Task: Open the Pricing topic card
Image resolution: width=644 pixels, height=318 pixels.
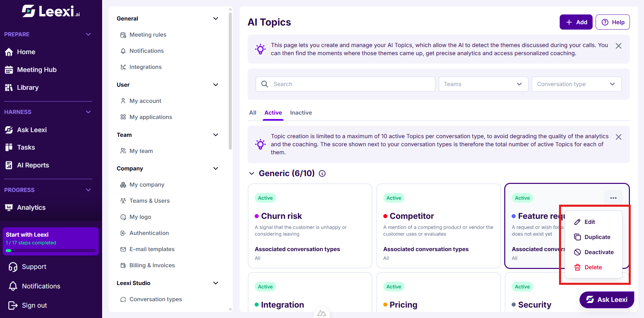Action: click(438, 292)
